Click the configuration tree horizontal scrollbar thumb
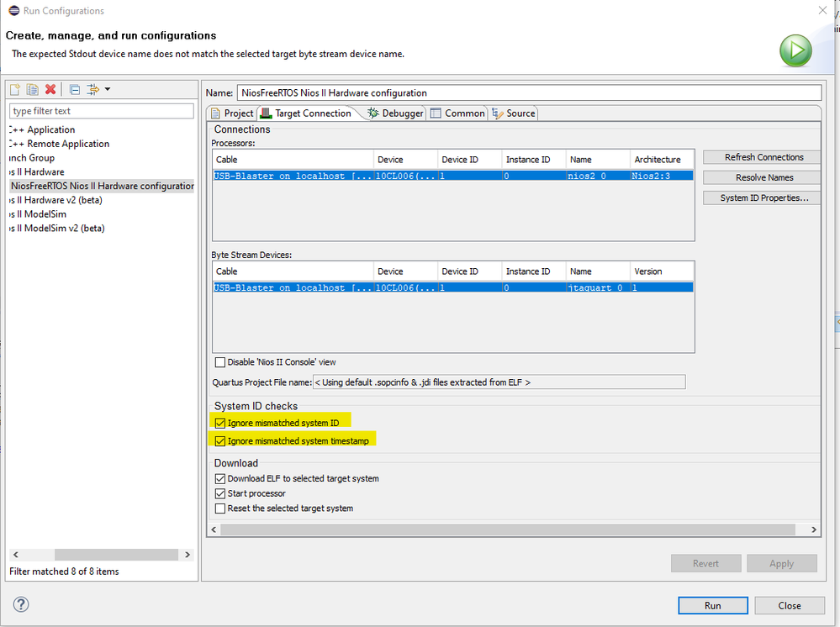840x627 pixels. [116, 555]
